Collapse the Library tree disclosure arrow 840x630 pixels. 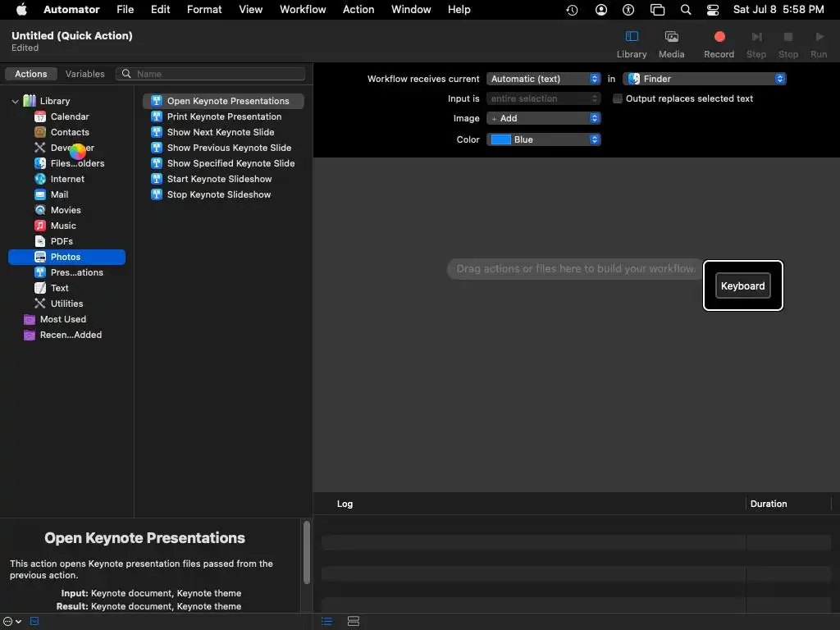tap(15, 101)
